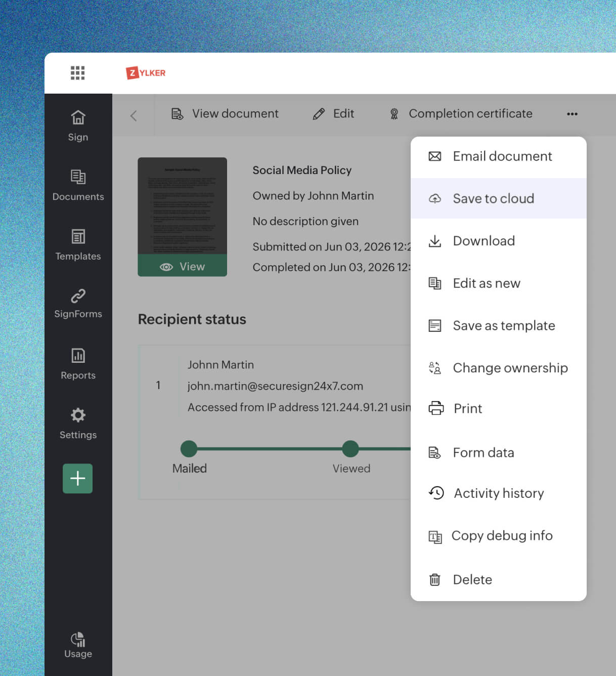Image resolution: width=616 pixels, height=676 pixels.
Task: Open the Reports sidebar icon
Action: click(x=78, y=356)
